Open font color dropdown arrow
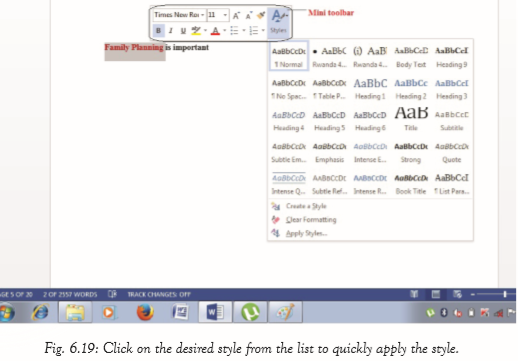Screen dimensions: 518x361 [x=224, y=31]
